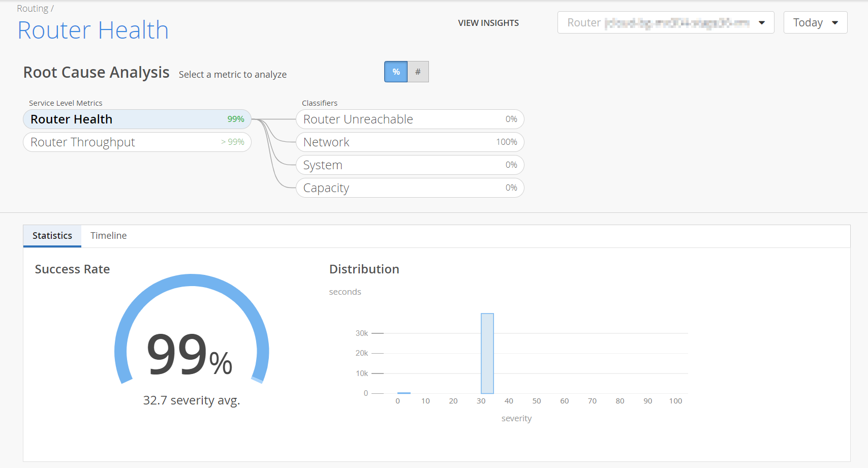Screen dimensions: 868x468
Task: Choose the Network classifier
Action: (x=410, y=142)
